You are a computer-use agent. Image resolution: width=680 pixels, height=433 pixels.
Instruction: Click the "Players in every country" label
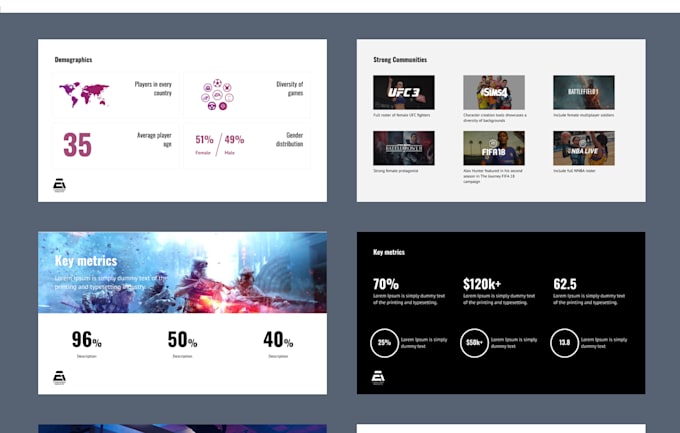(153, 89)
